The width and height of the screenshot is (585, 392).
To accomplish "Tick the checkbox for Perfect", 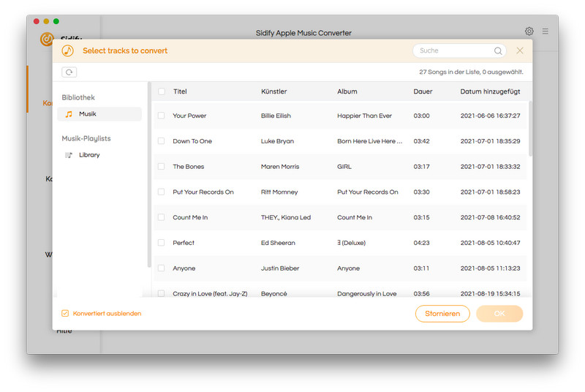I will (162, 243).
